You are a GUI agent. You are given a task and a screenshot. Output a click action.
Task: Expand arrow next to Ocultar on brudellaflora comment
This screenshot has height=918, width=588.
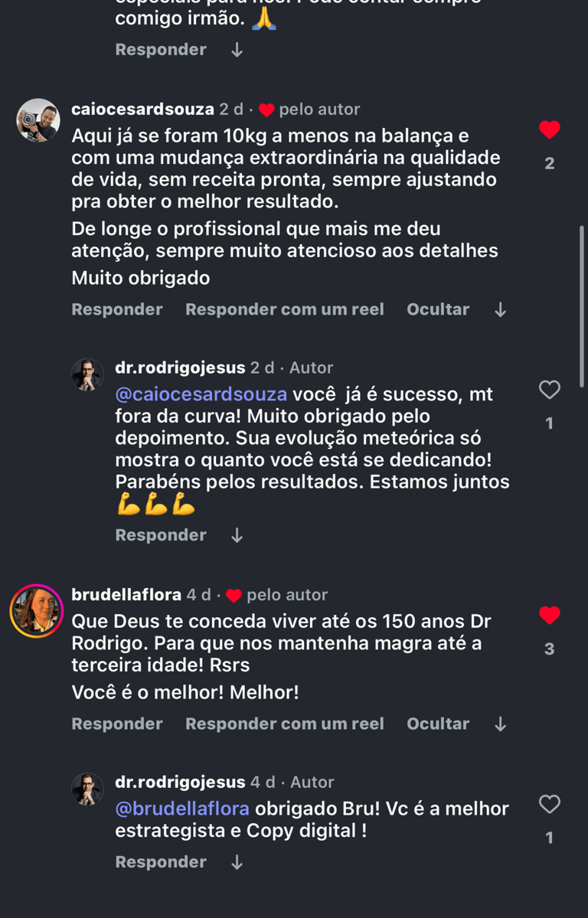tap(500, 724)
